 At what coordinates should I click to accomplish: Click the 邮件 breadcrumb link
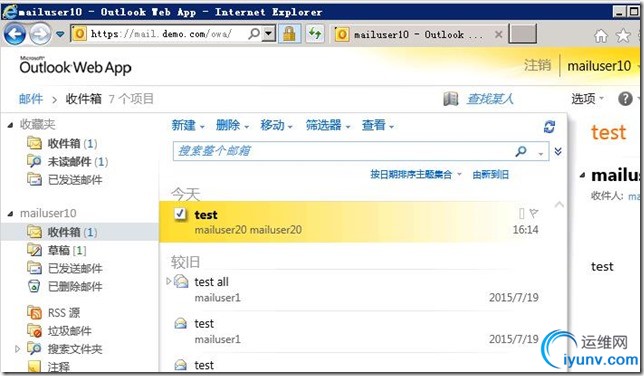pyautogui.click(x=31, y=99)
